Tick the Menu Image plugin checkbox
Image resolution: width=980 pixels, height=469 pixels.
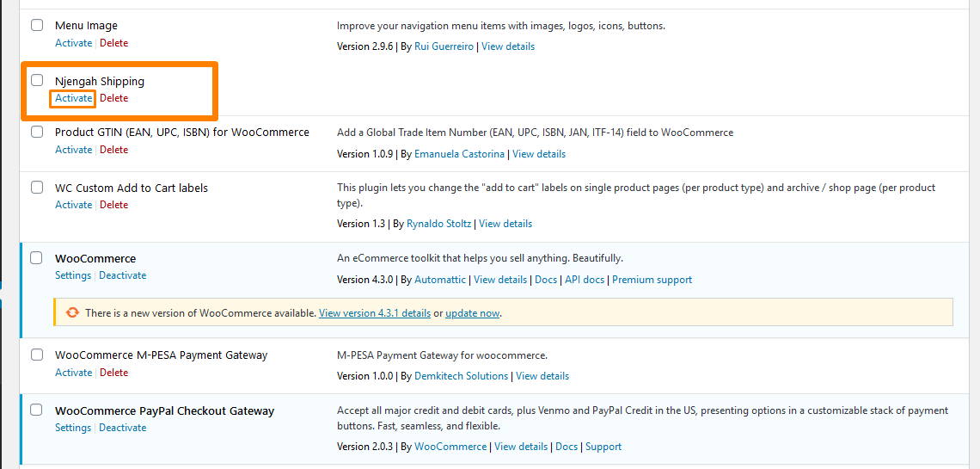[37, 25]
